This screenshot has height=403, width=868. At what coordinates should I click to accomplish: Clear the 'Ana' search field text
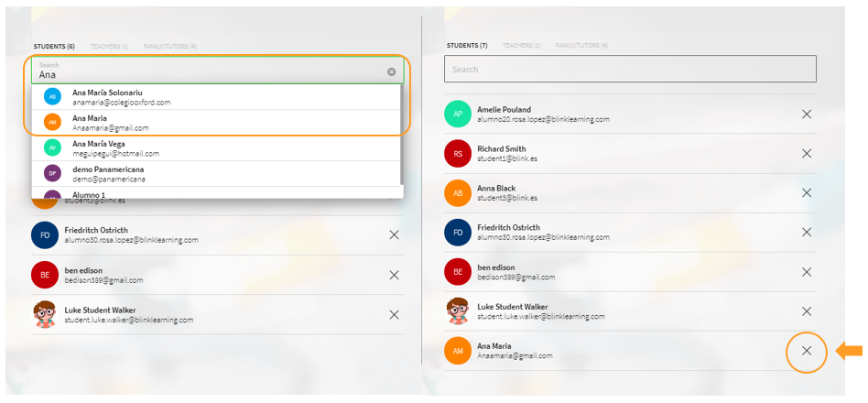coord(391,71)
